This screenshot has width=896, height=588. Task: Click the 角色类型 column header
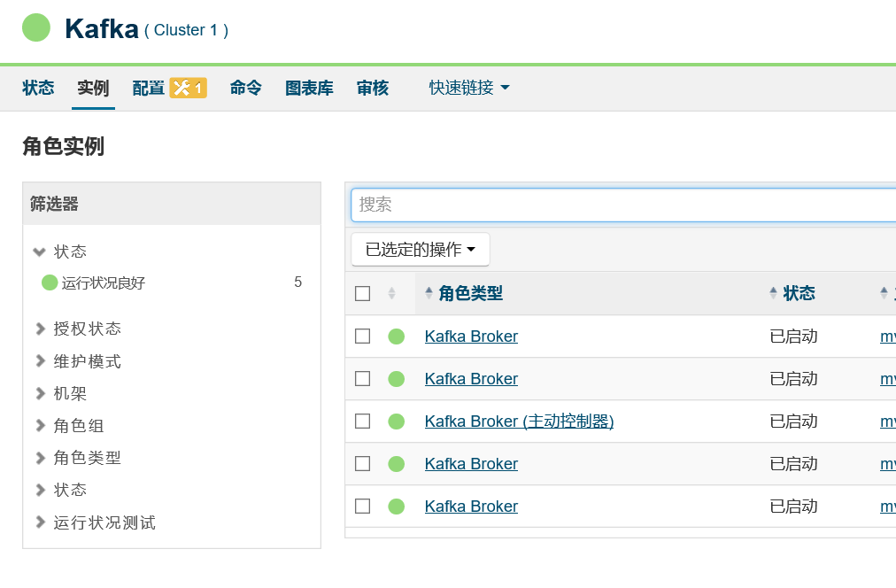(x=470, y=293)
